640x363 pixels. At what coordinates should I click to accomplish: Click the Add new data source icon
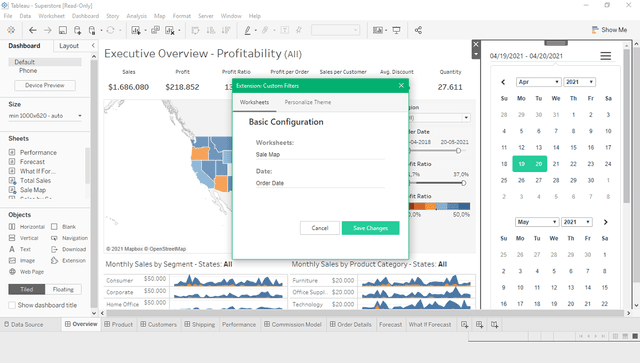coord(77,30)
